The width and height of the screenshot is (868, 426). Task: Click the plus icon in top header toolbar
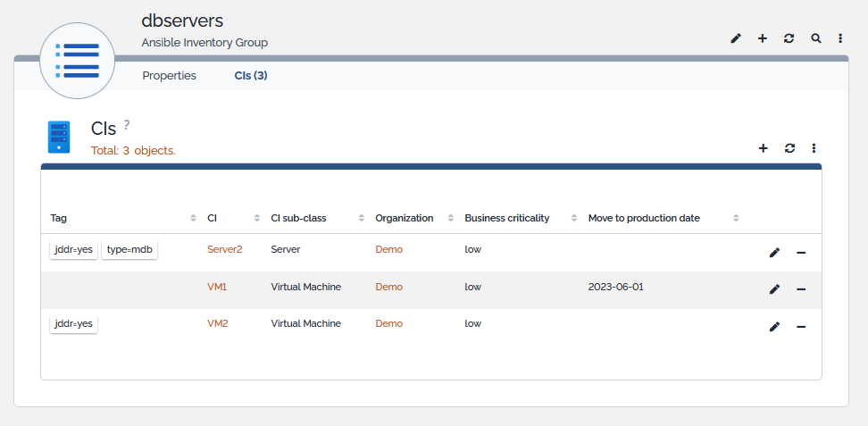click(x=763, y=38)
